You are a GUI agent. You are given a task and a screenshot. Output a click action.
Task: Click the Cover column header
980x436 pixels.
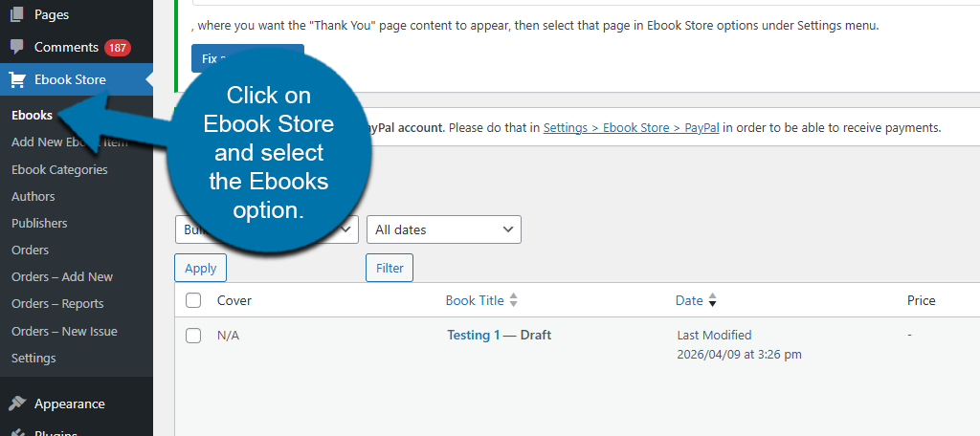pos(234,300)
